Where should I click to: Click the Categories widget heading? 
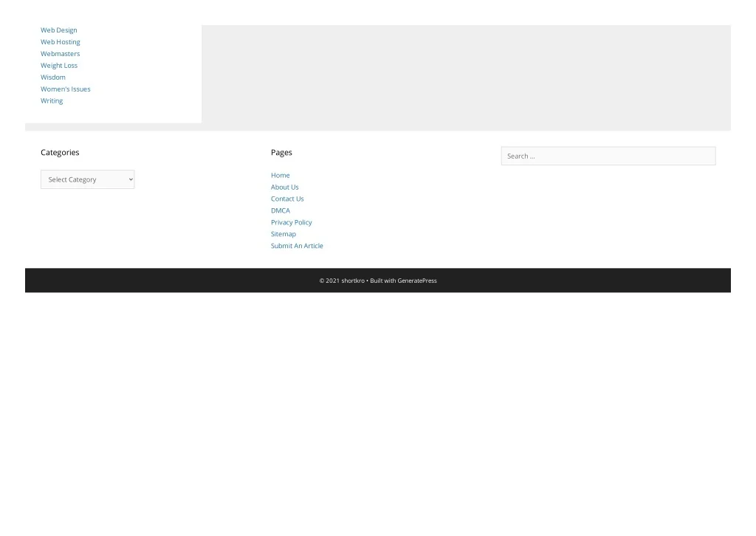pos(60,153)
